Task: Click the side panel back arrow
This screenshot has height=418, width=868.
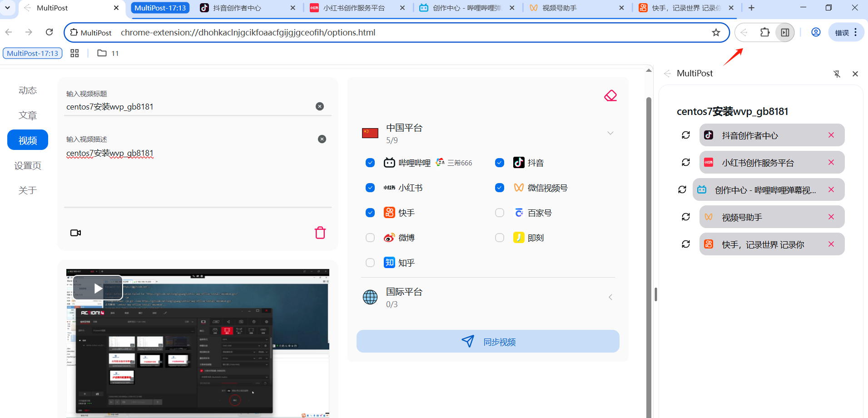Action: (x=667, y=74)
